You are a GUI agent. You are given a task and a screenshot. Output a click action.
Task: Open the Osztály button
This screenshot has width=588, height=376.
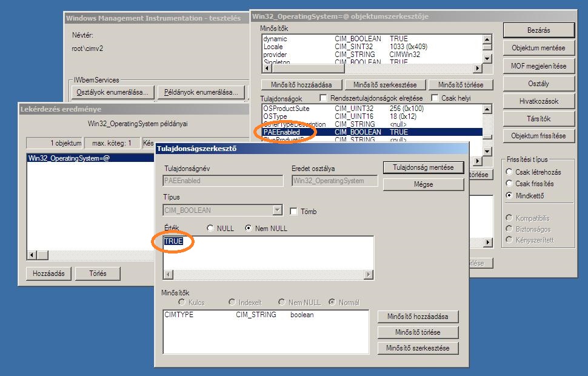[538, 84]
